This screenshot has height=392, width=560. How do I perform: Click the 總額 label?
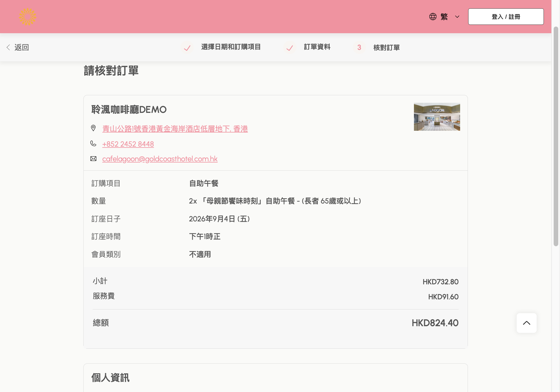tap(101, 323)
